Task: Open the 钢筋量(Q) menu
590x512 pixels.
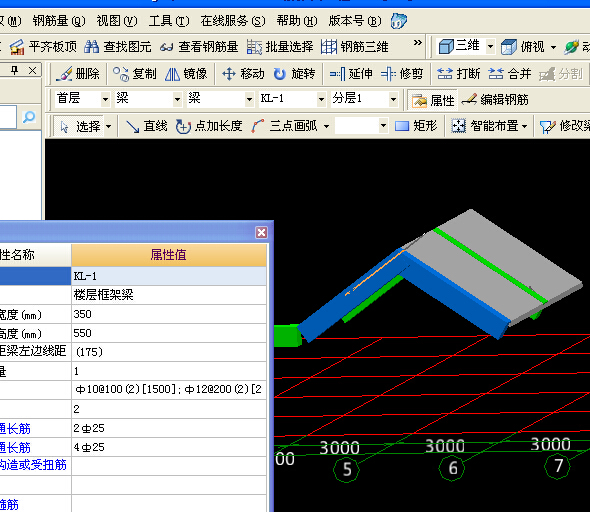Action: [59, 21]
